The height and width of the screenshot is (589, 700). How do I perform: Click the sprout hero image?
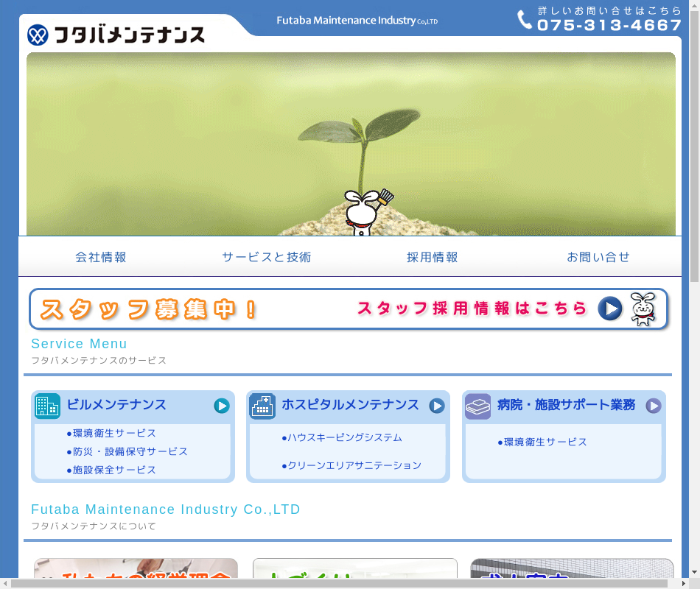(x=351, y=144)
